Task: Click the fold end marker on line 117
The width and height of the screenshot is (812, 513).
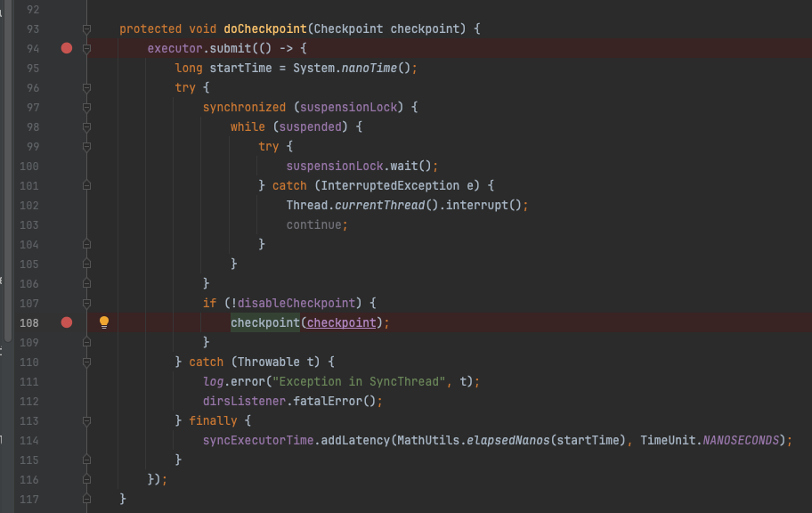Action: (x=87, y=499)
